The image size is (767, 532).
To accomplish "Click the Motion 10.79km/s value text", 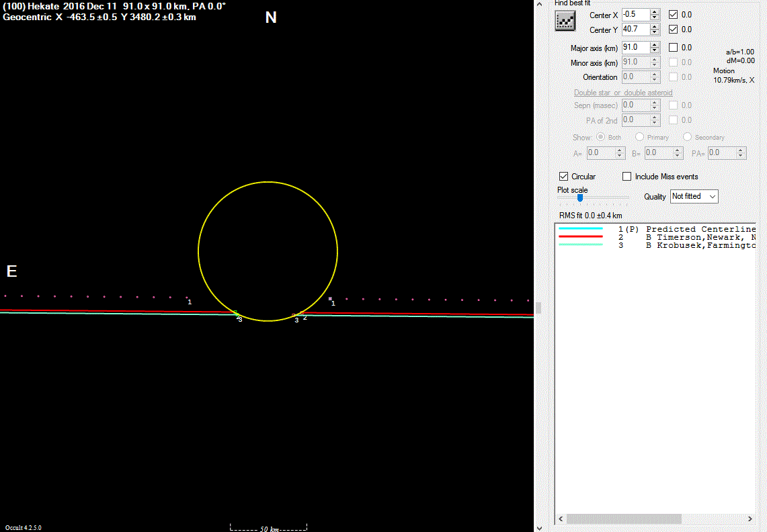I will (733, 75).
